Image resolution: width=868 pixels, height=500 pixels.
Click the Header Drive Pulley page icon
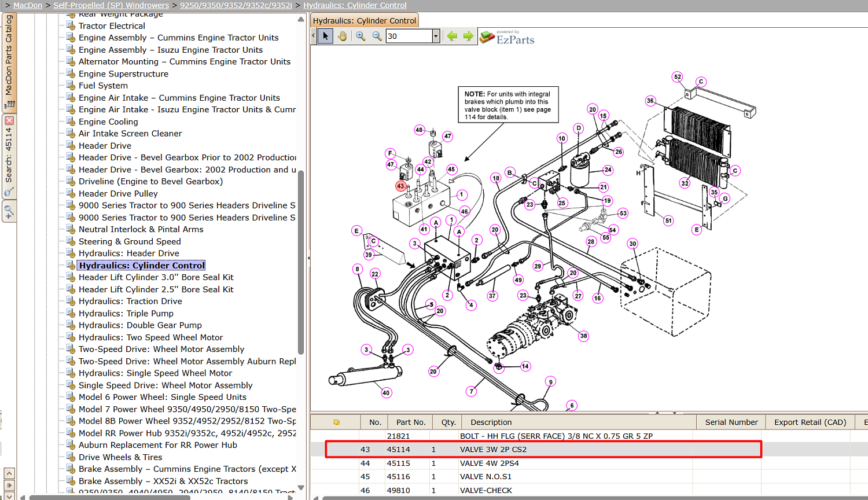point(71,193)
